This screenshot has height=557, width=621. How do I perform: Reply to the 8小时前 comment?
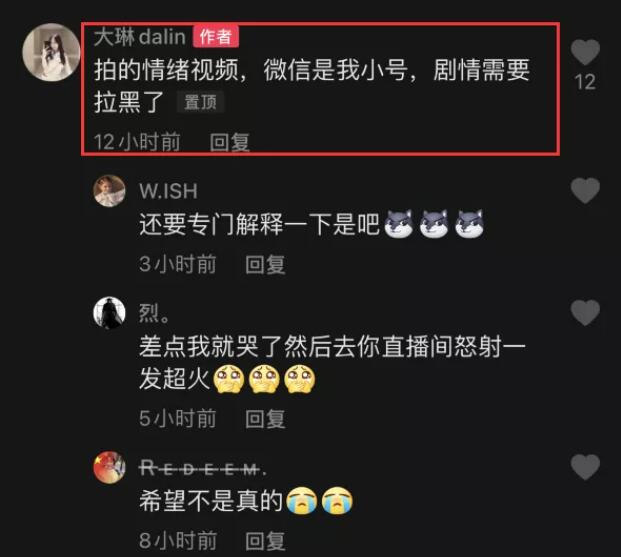[x=265, y=541]
